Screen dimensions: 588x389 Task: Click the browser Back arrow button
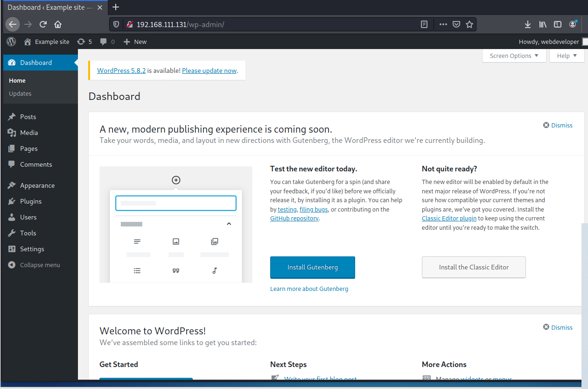(13, 24)
